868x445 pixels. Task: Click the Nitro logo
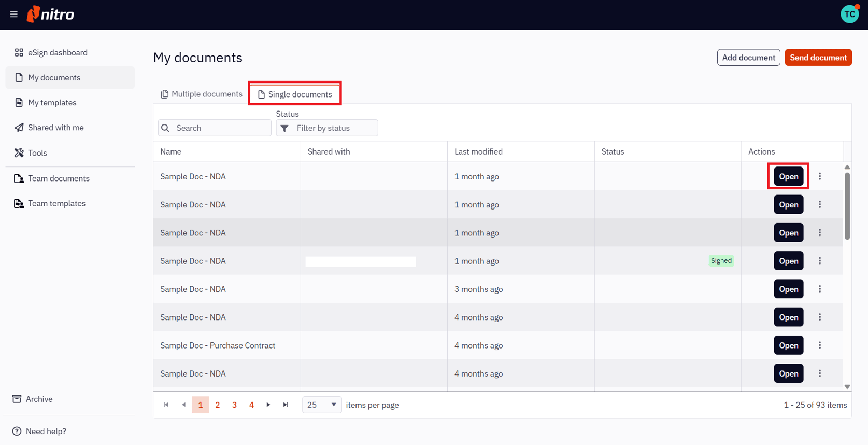point(50,14)
